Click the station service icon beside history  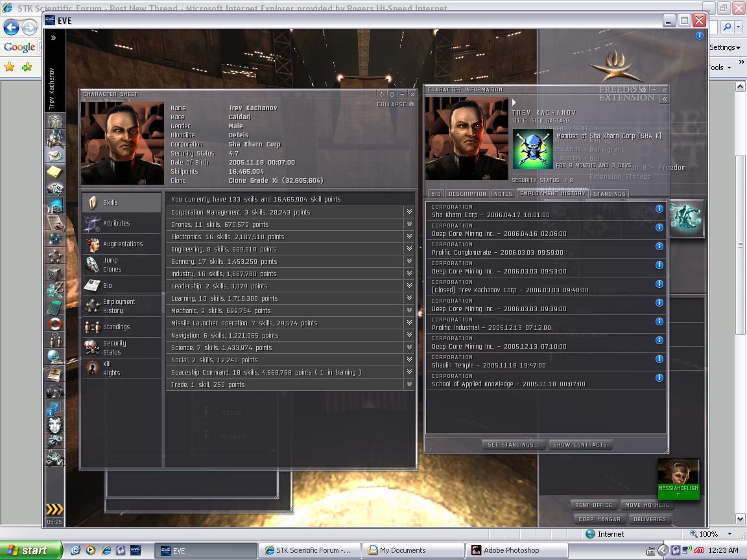pos(687,218)
